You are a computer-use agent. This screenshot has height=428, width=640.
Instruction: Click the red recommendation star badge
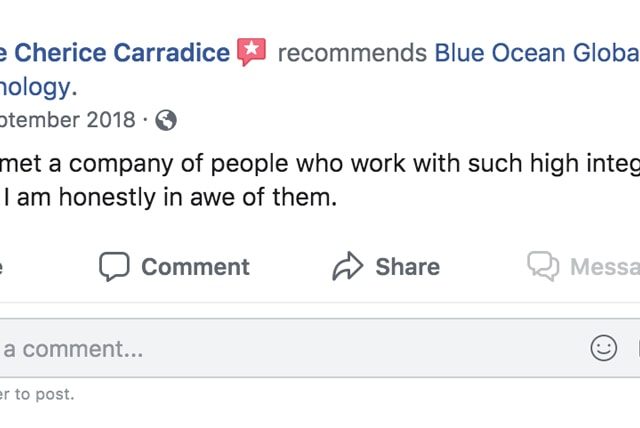(x=252, y=52)
